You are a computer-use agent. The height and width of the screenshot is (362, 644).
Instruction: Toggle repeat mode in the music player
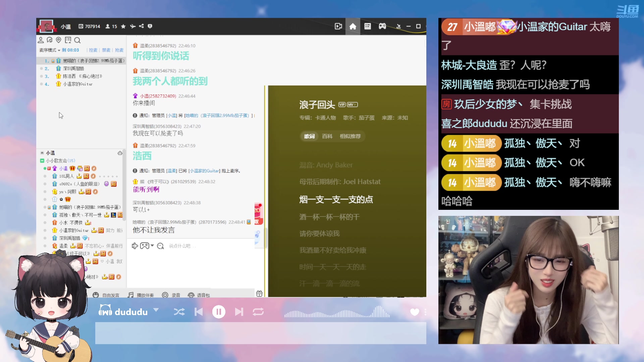coord(258,312)
